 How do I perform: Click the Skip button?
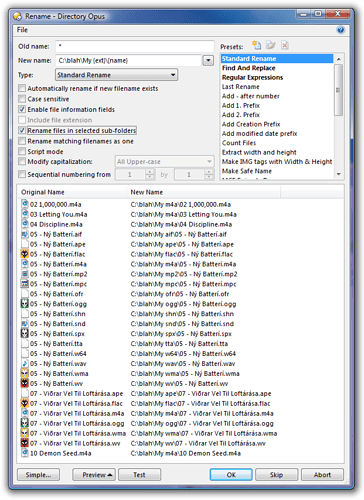(277, 475)
